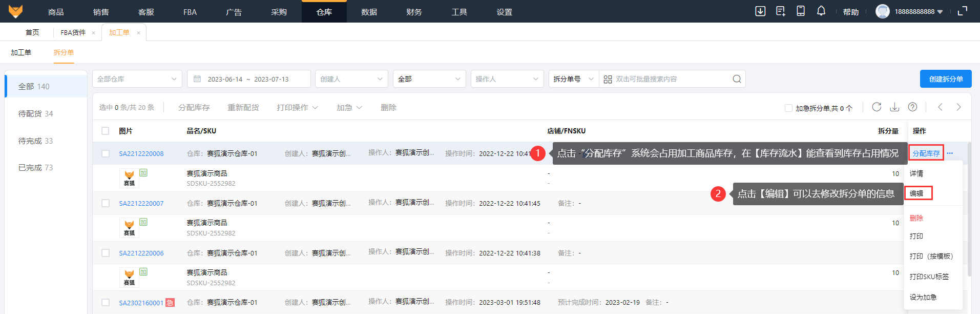Filter by 待完成 33 status

(x=36, y=141)
